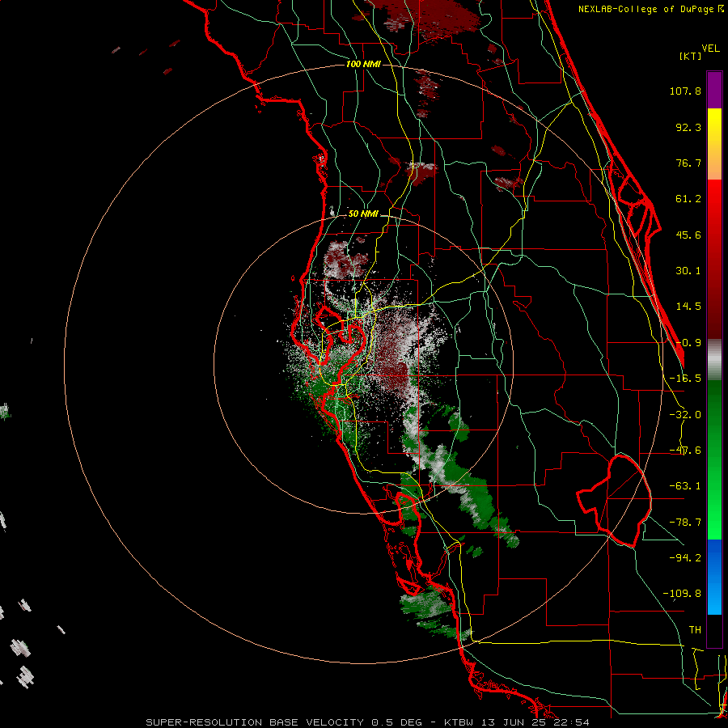Image resolution: width=728 pixels, height=728 pixels.
Task: Click the -32.0 scale value
Action: [685, 415]
